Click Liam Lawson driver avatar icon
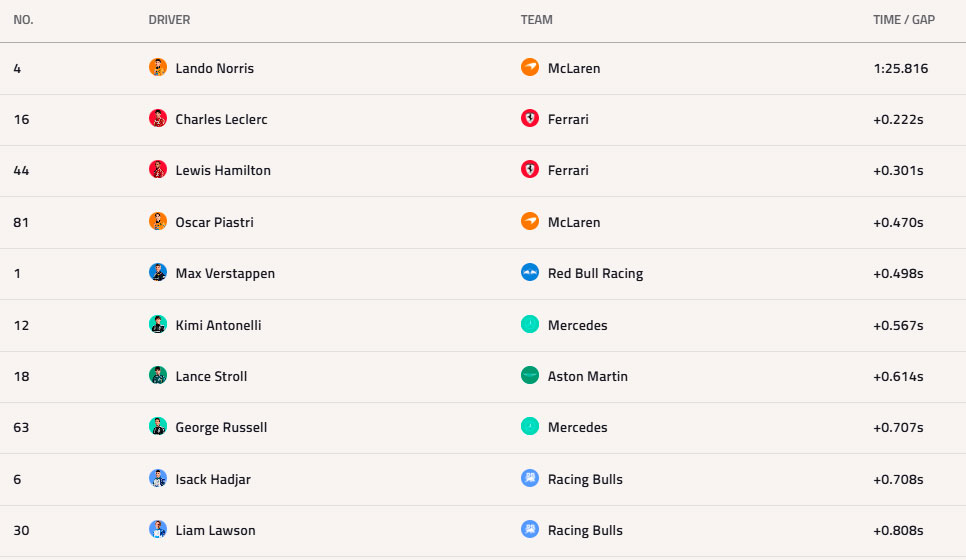This screenshot has height=560, width=966. [x=158, y=530]
